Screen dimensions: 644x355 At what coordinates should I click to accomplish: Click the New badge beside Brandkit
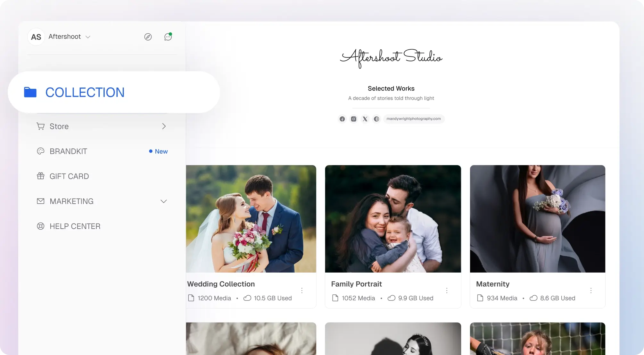[x=158, y=151]
